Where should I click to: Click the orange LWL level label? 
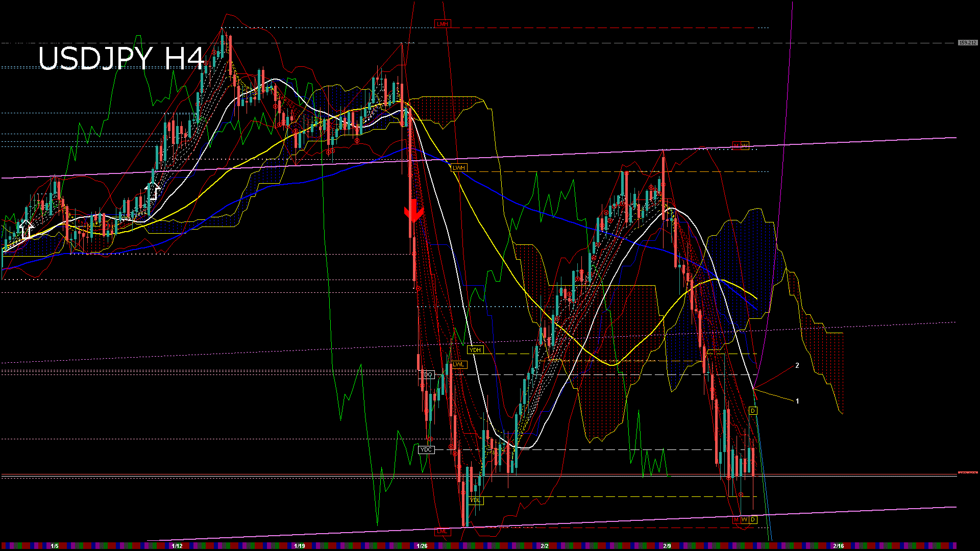point(458,365)
